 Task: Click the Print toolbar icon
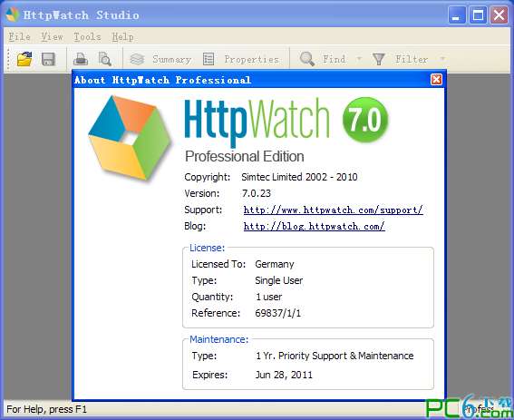81,59
